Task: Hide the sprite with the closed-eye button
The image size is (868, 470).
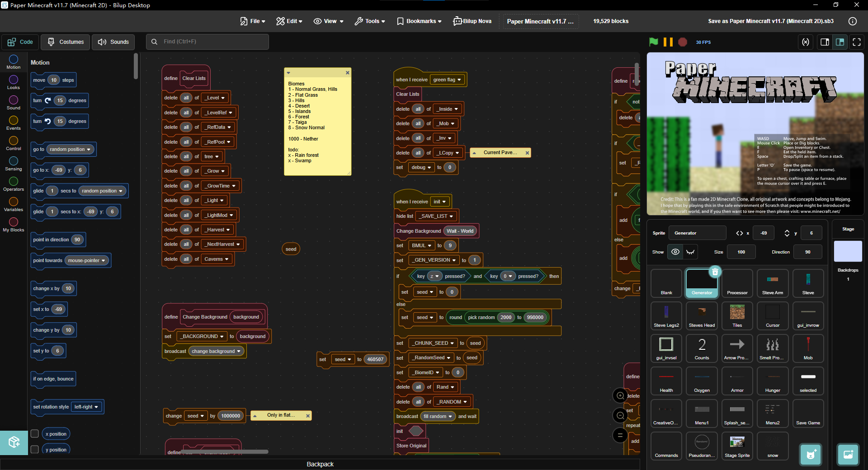Action: [690, 252]
